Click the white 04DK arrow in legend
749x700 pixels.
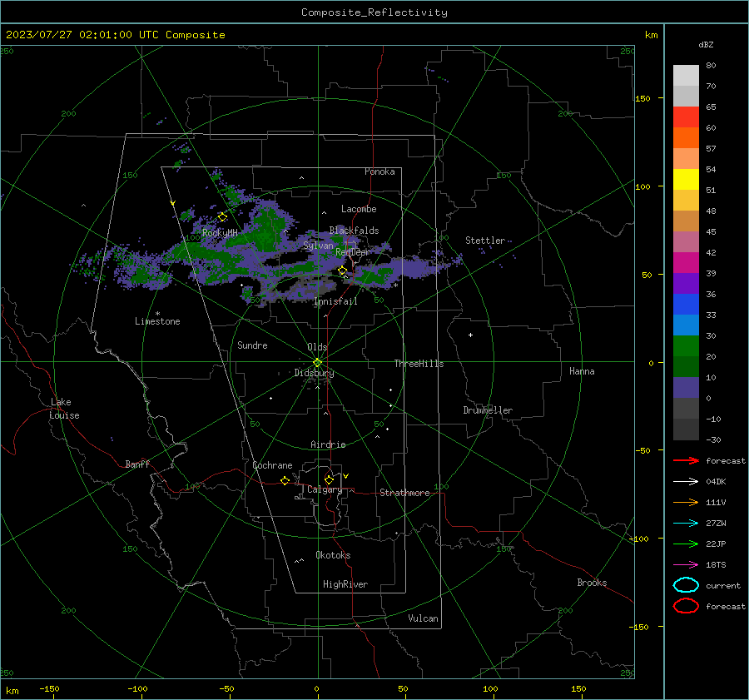[686, 481]
